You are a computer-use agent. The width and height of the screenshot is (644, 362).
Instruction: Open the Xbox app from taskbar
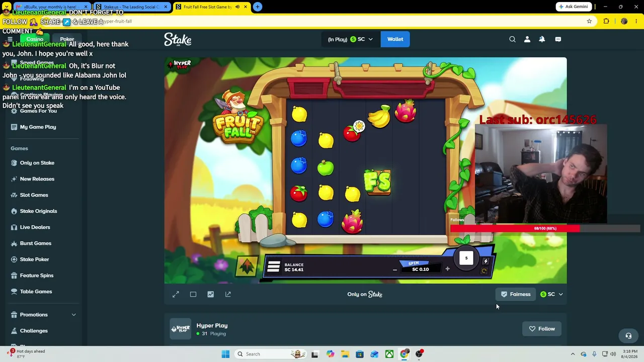[389, 354]
